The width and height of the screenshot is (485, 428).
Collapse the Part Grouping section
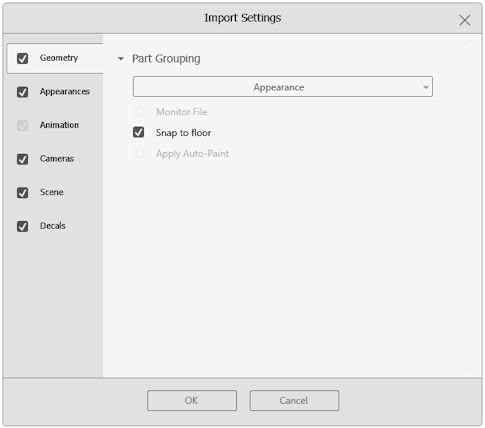pos(121,59)
